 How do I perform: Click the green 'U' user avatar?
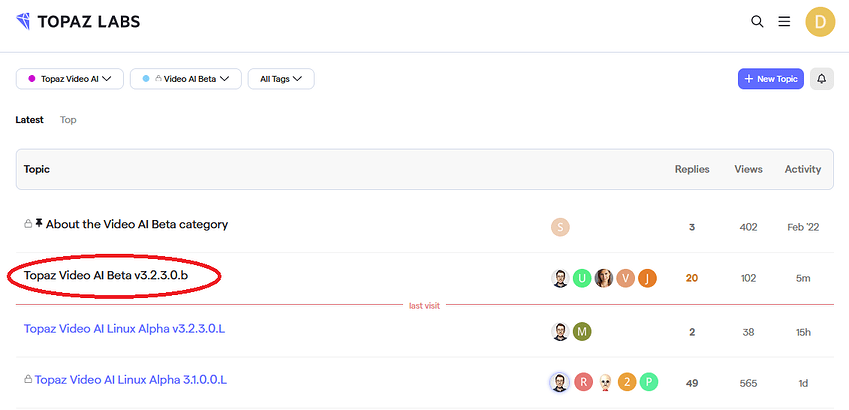pyautogui.click(x=582, y=278)
